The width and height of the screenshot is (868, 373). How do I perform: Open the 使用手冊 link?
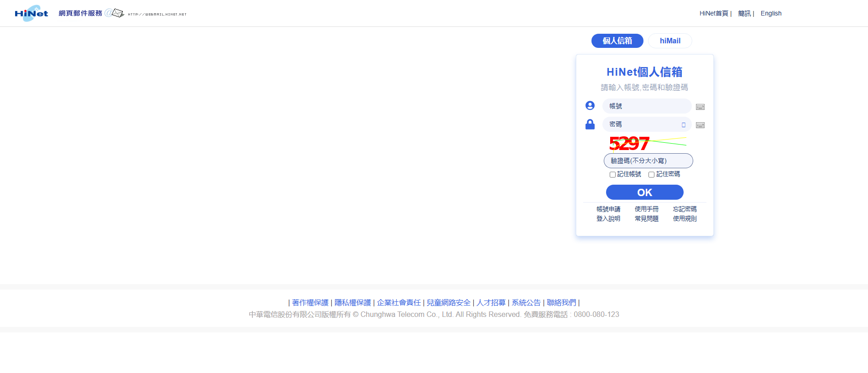pyautogui.click(x=647, y=209)
